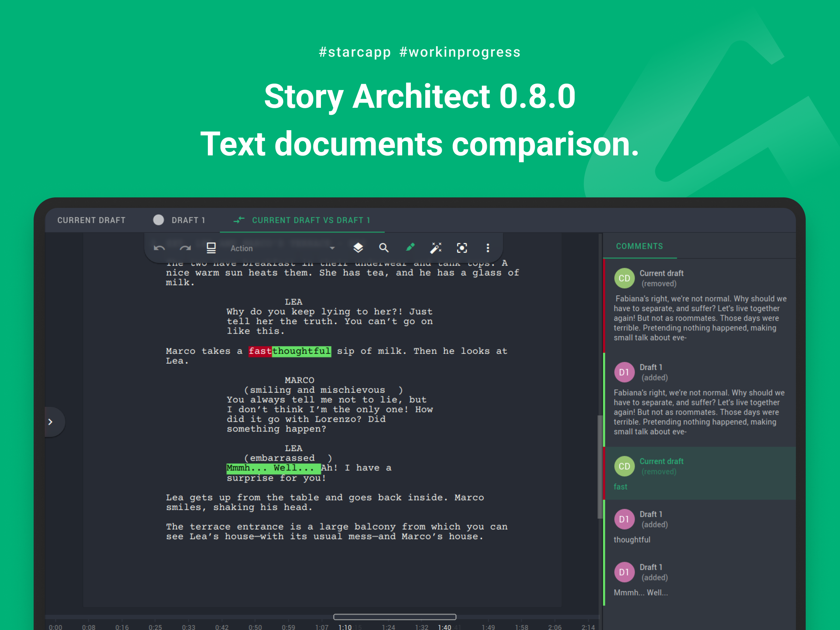Click the undo arrow icon
The width and height of the screenshot is (840, 630).
(159, 248)
